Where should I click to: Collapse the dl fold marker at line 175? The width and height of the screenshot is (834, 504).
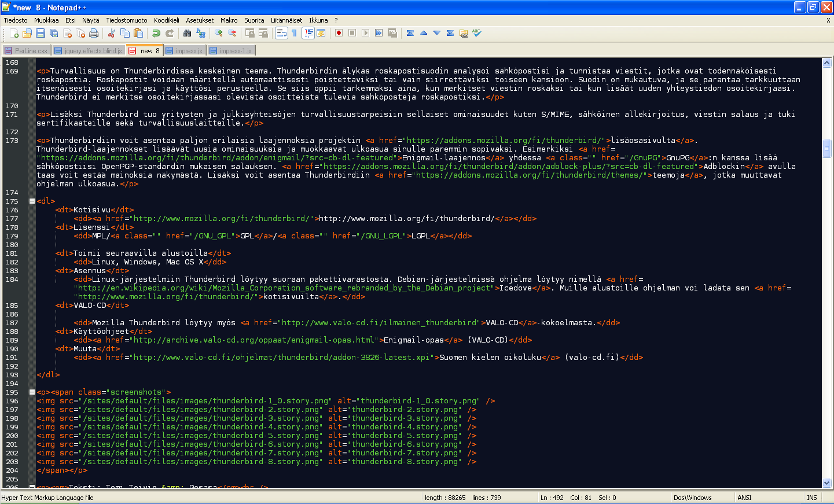32,201
